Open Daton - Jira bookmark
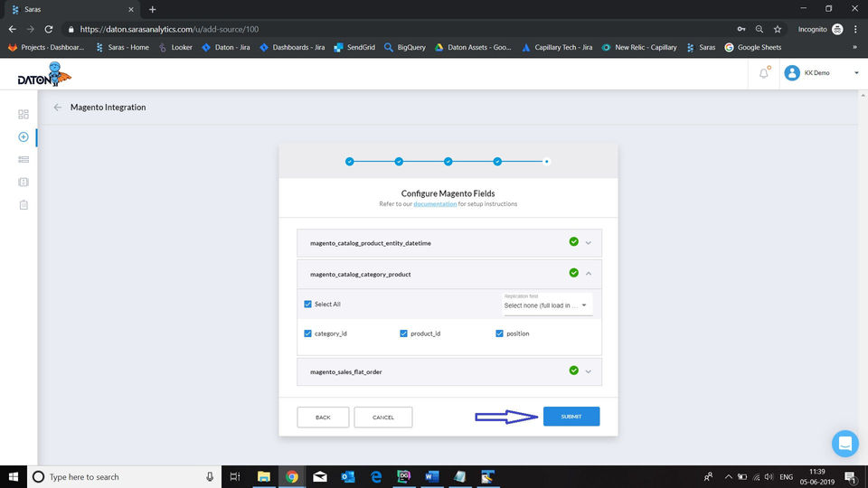Image resolution: width=868 pixels, height=488 pixels. click(226, 48)
